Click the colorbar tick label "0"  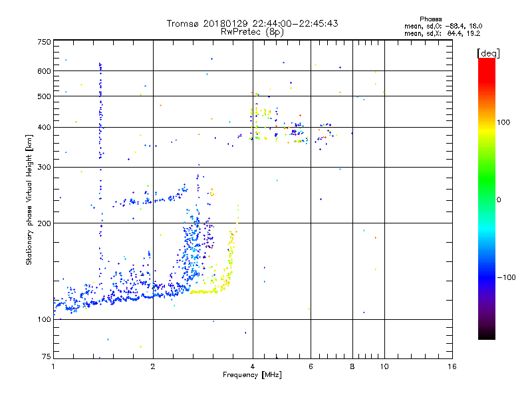499,199
